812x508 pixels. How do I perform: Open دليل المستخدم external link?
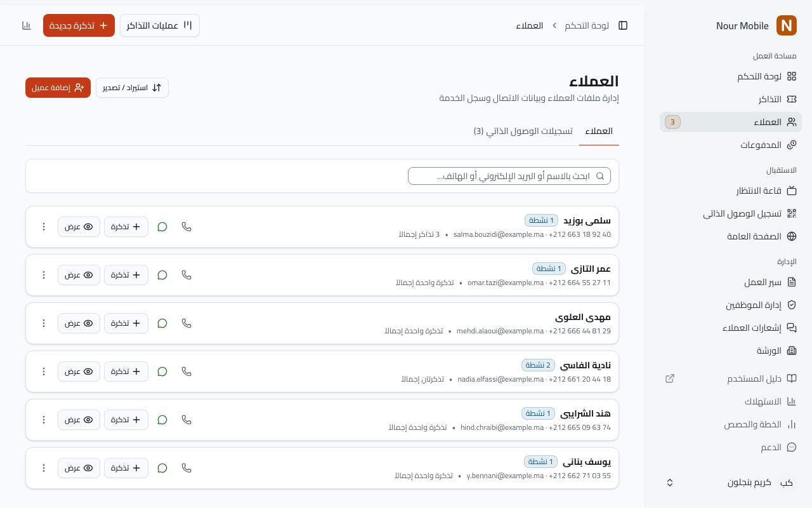(731, 378)
